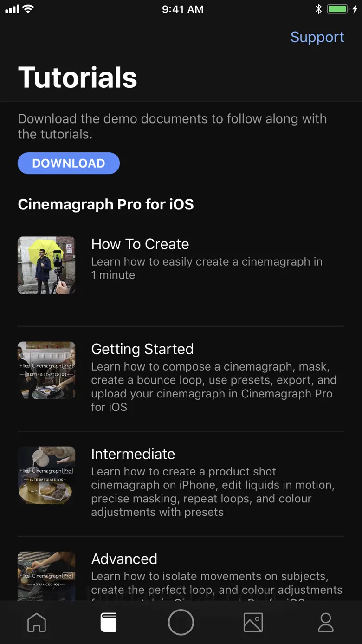Select the "Advanced" tutorial title
The width and height of the screenshot is (362, 644).
(x=124, y=559)
